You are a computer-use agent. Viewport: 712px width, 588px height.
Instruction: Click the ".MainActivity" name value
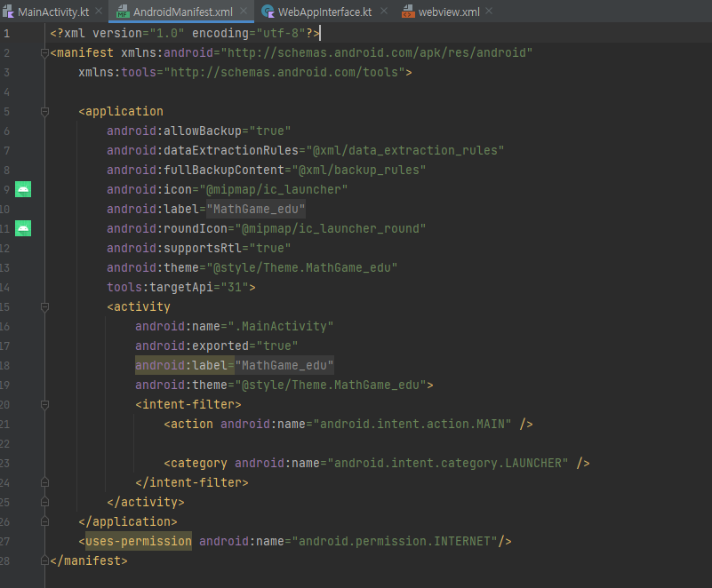(281, 326)
